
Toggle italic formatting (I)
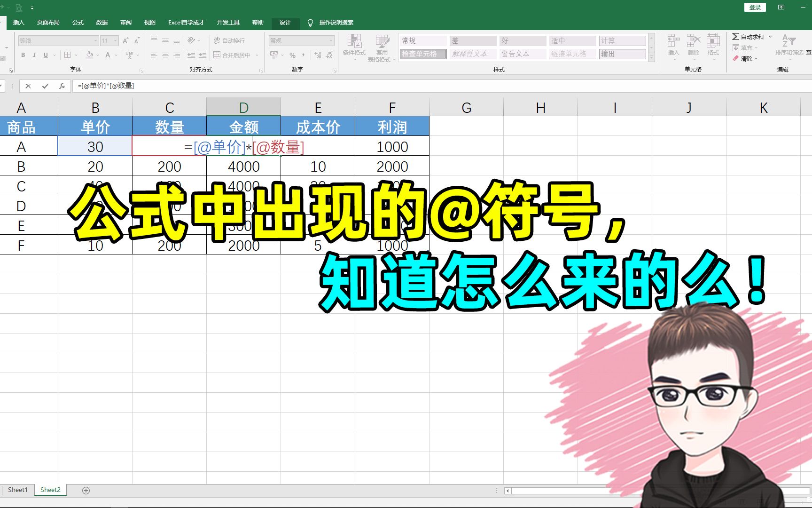tap(34, 55)
